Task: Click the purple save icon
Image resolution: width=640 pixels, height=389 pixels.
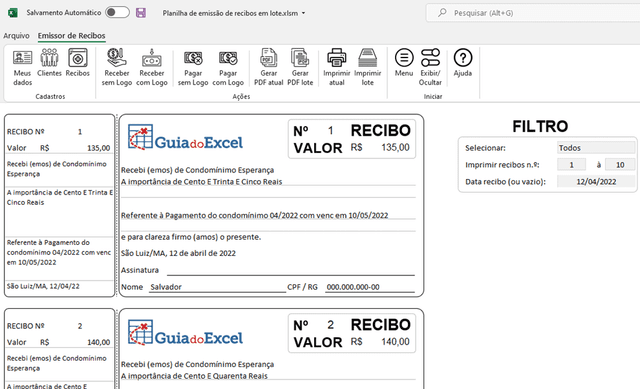Action: click(141, 13)
